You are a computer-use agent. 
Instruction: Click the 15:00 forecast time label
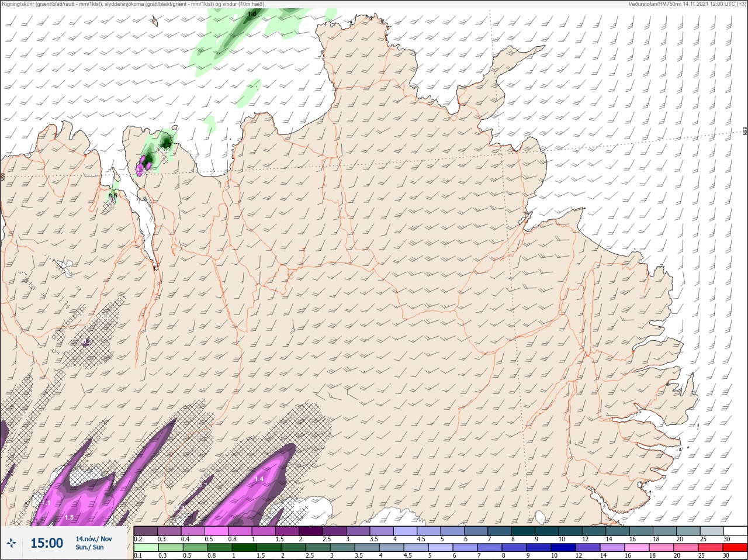(x=47, y=543)
